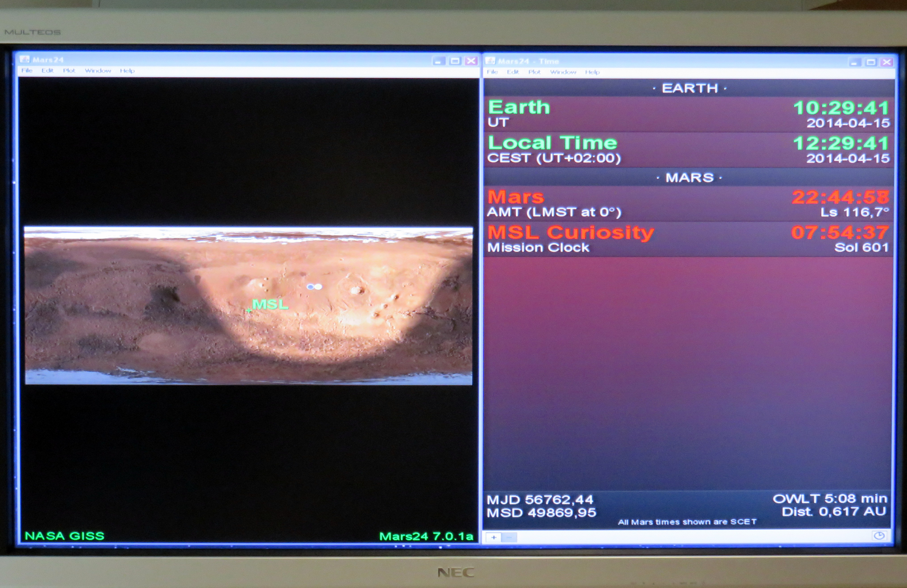The height and width of the screenshot is (588, 907).
Task: Open Help menu in the Time window
Action: point(592,72)
